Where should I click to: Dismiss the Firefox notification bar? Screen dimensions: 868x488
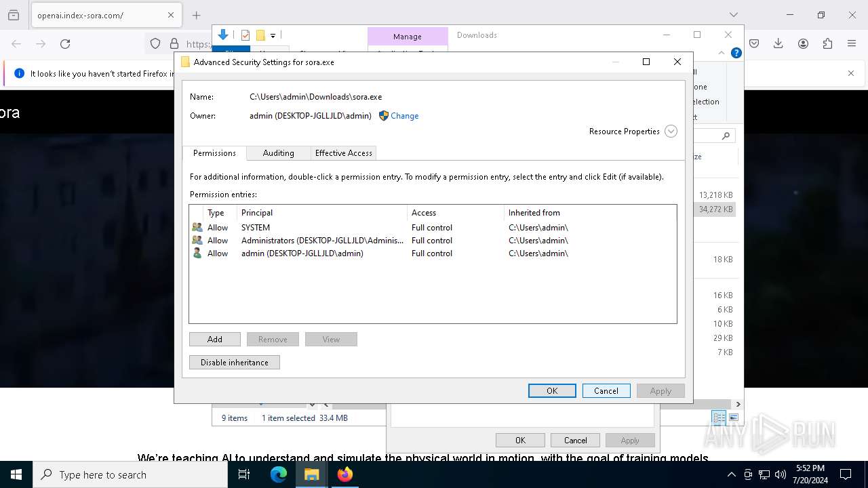[851, 73]
